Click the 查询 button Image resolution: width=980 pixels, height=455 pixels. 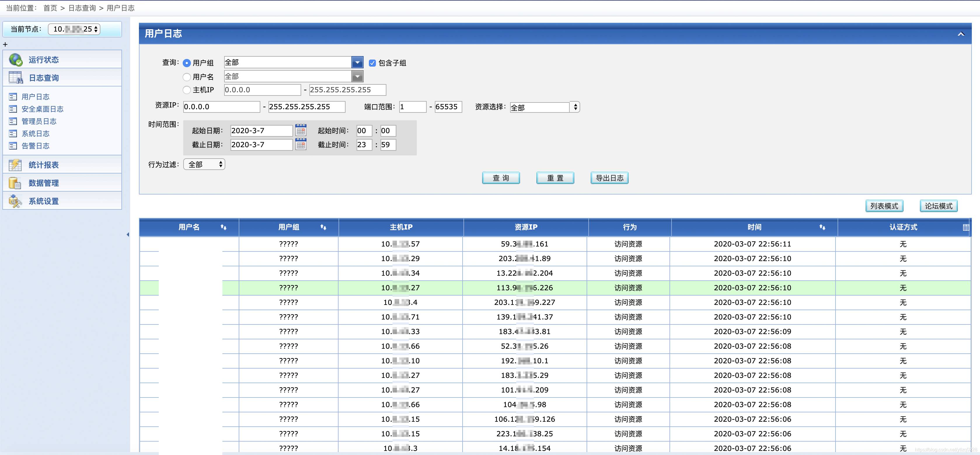[501, 178]
